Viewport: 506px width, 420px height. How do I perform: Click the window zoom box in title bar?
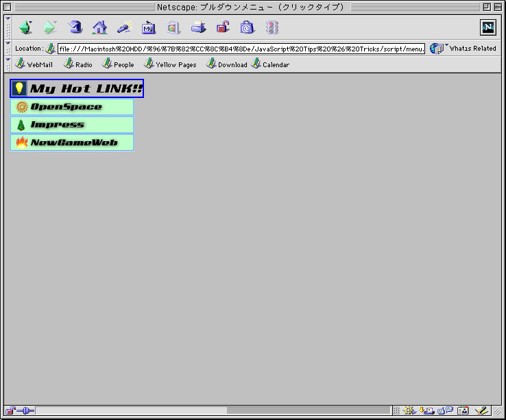coord(487,7)
